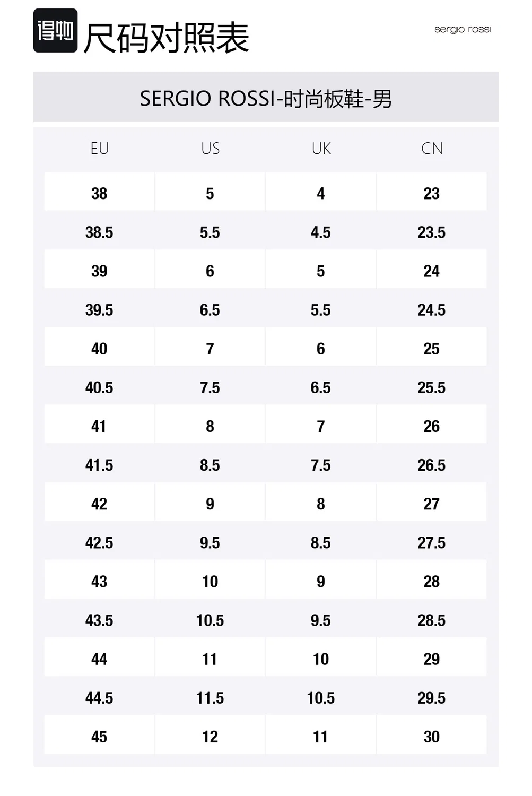This screenshot has height=796, width=532.
Task: Click EU size 40.5 cell
Action: [x=99, y=385]
